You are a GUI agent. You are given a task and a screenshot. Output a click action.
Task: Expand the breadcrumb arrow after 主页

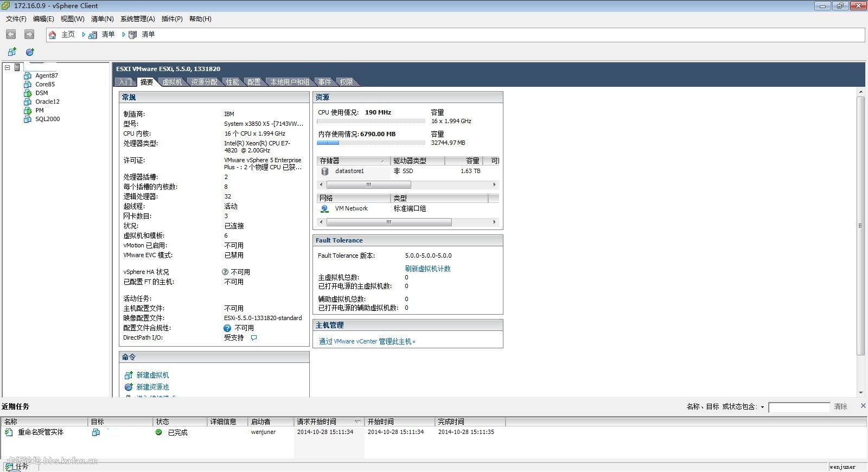84,35
